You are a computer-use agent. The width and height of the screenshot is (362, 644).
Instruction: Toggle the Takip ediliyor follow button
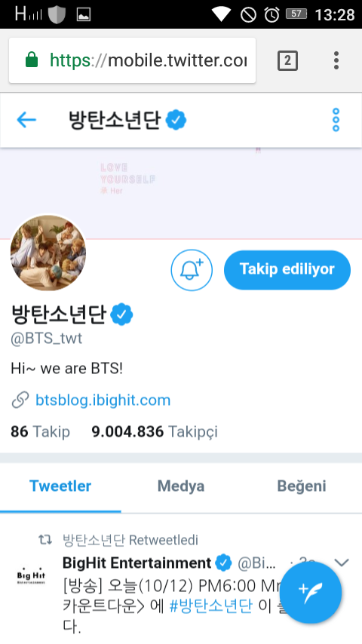(287, 270)
